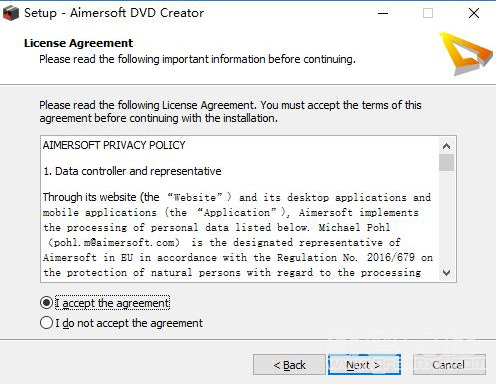Cancel the installation
Viewport: 496px width, 384px height.
[x=449, y=365]
